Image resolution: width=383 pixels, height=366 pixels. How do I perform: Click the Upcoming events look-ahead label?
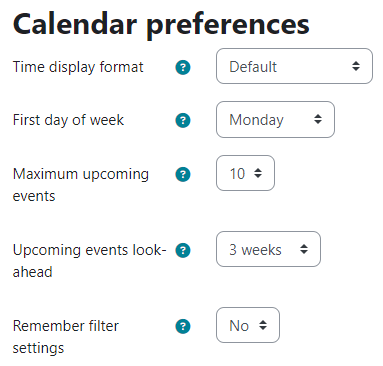coord(89,261)
